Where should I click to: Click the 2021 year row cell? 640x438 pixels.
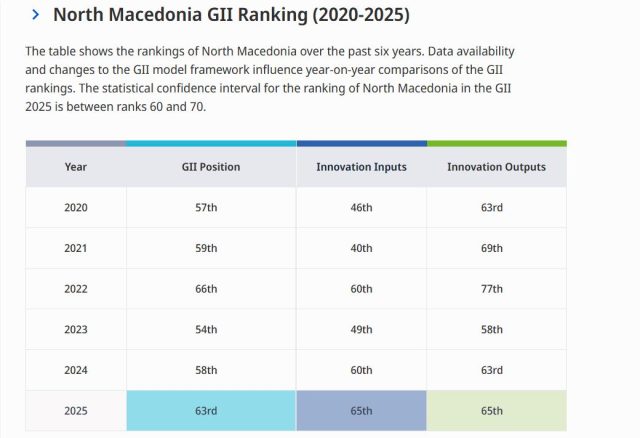tap(75, 248)
